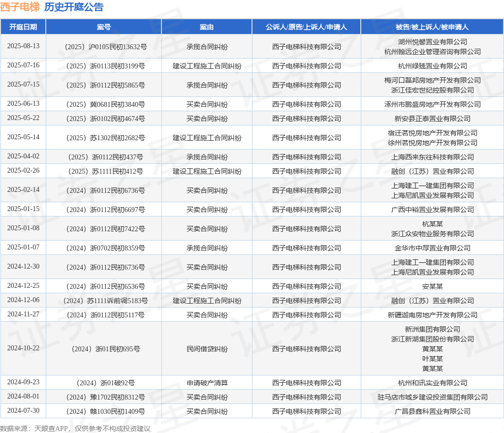This screenshot has height=433, width=504.
Task: Click cause 申请破产清算
Action: coord(207,383)
